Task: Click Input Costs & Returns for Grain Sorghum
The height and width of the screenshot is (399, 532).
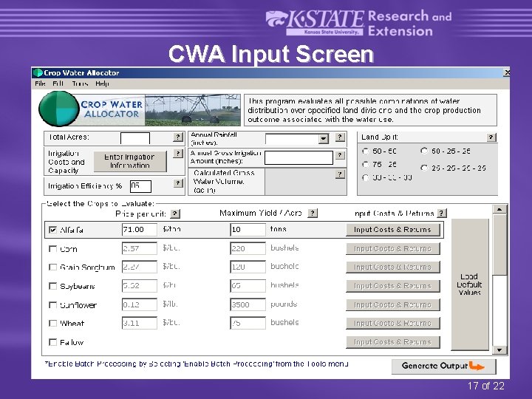Action: click(392, 267)
